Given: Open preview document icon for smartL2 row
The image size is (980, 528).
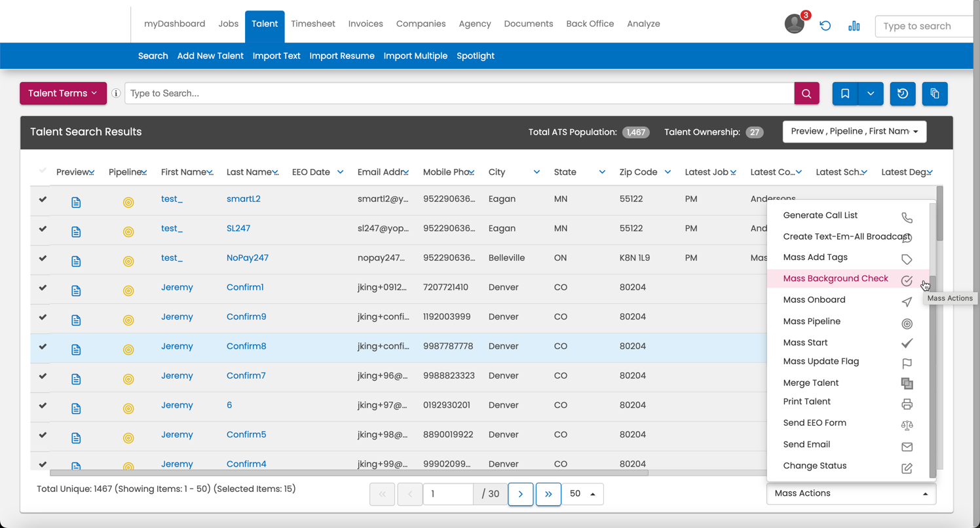Looking at the screenshot, I should 76,202.
